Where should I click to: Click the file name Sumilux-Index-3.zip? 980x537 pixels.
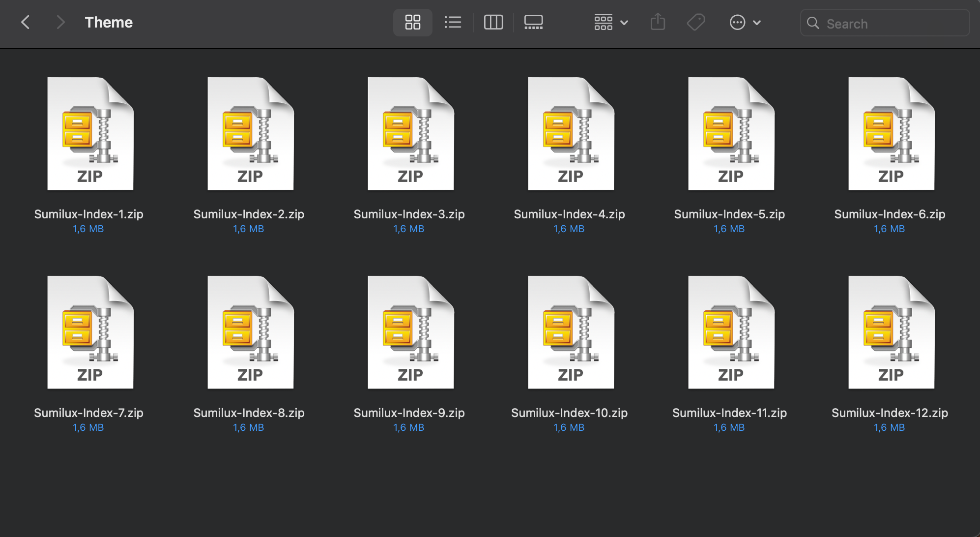409,214
